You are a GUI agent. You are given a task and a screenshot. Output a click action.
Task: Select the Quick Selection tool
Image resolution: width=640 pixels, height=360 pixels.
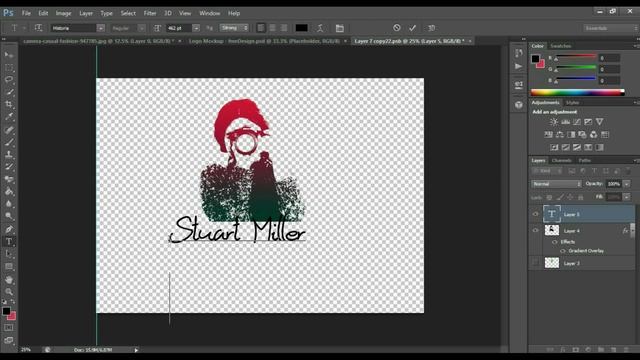click(x=9, y=92)
